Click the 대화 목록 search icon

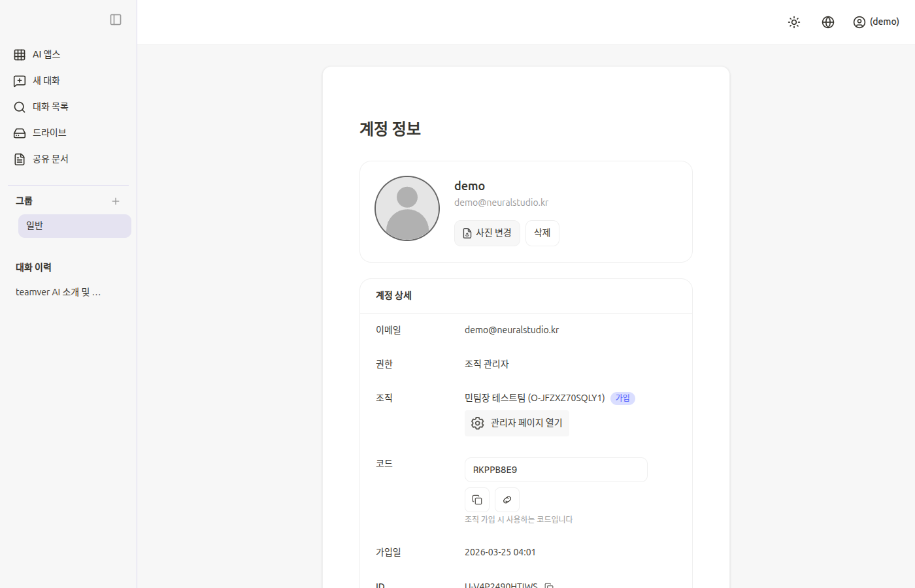click(x=20, y=106)
